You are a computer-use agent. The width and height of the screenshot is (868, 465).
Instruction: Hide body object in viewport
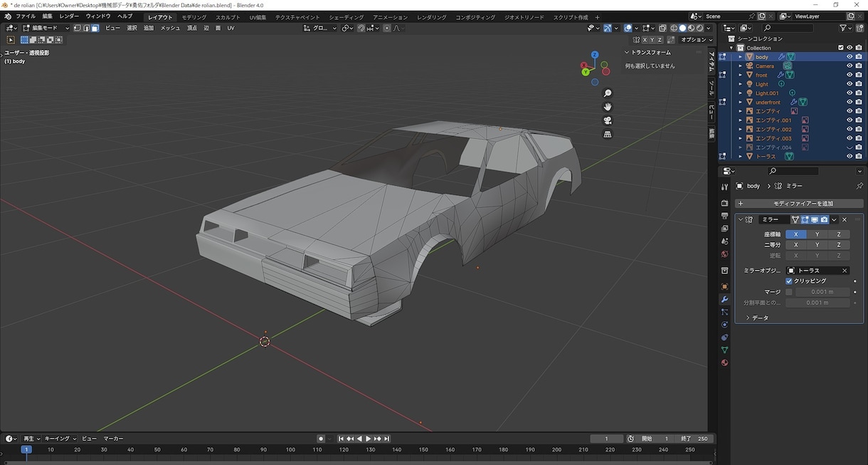pos(850,57)
